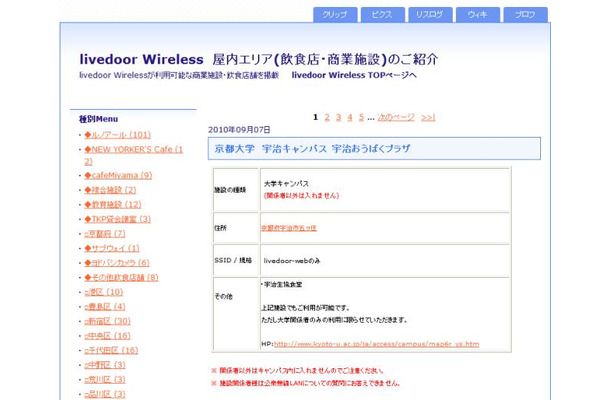Click the date 2010年09月07日

(x=239, y=130)
